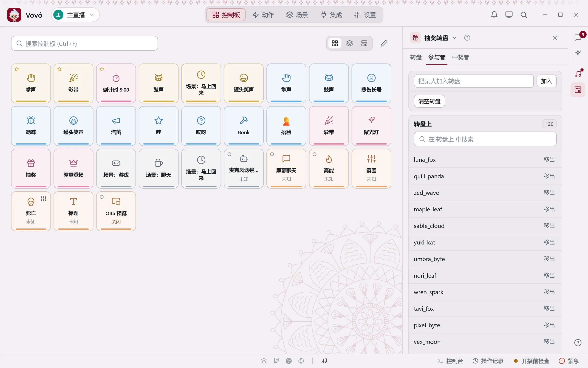Expand the 抽奖转盘 panel title dropdown

point(454,38)
